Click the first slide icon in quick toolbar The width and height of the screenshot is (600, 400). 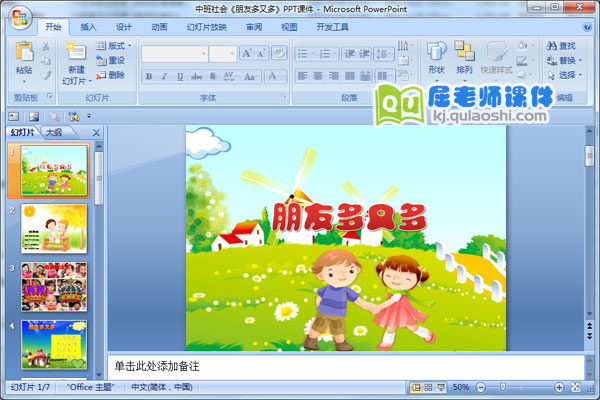(x=14, y=116)
